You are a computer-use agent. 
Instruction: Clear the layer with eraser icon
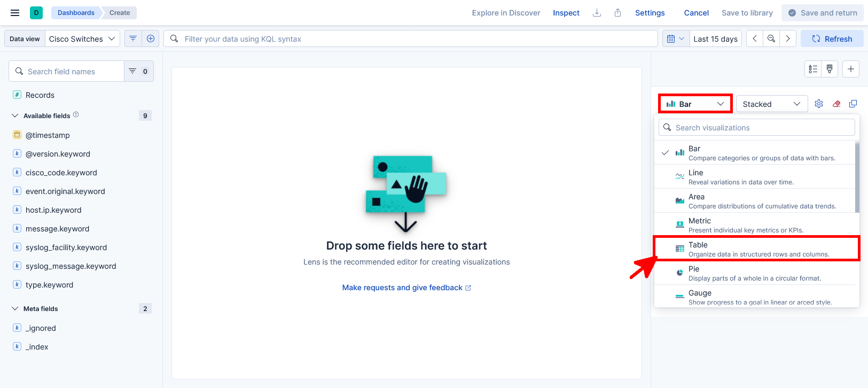(x=836, y=104)
